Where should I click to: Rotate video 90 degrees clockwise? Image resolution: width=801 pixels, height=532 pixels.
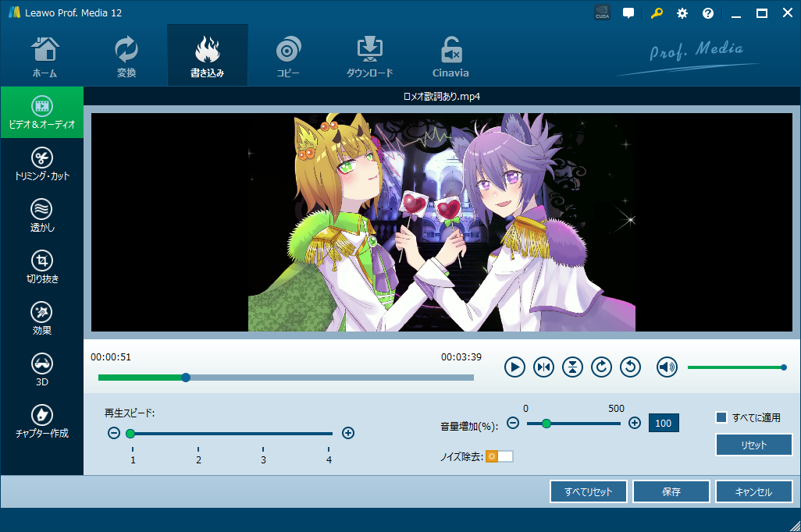pos(601,367)
